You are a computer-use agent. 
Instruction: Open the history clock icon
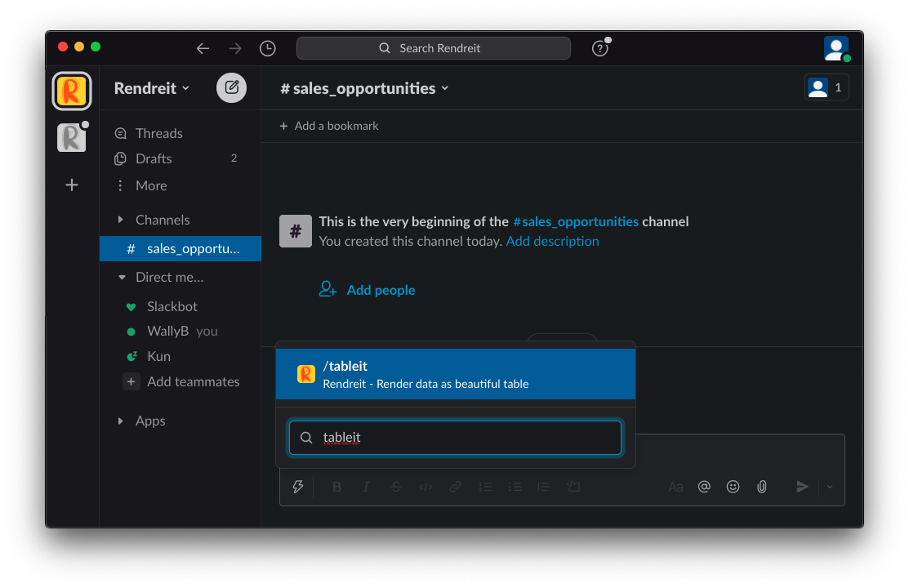[x=267, y=48]
